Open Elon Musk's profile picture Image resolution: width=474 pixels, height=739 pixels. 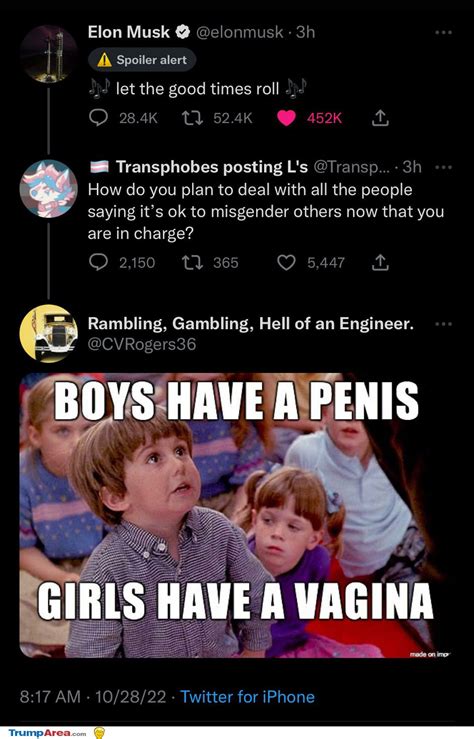point(49,54)
